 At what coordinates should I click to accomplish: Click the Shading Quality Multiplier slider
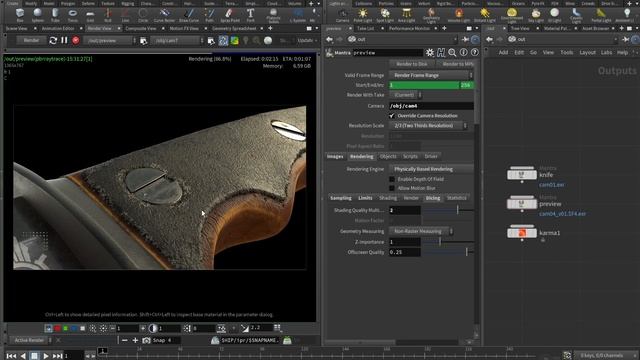448,210
